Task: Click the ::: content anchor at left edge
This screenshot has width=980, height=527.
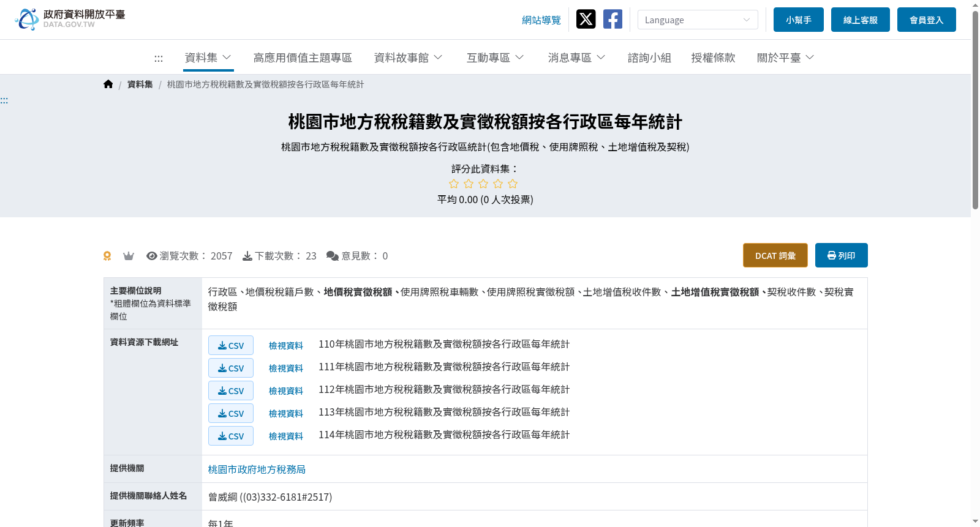Action: point(4,100)
